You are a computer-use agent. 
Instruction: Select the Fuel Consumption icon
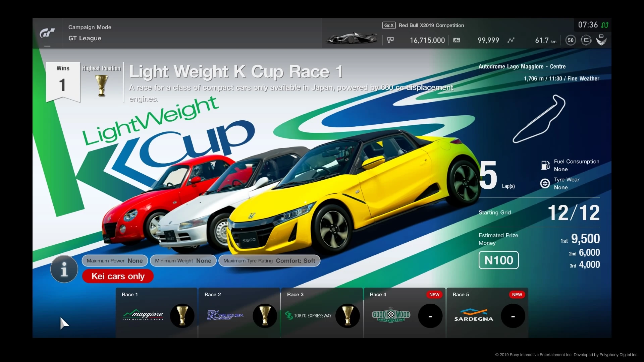[545, 165]
